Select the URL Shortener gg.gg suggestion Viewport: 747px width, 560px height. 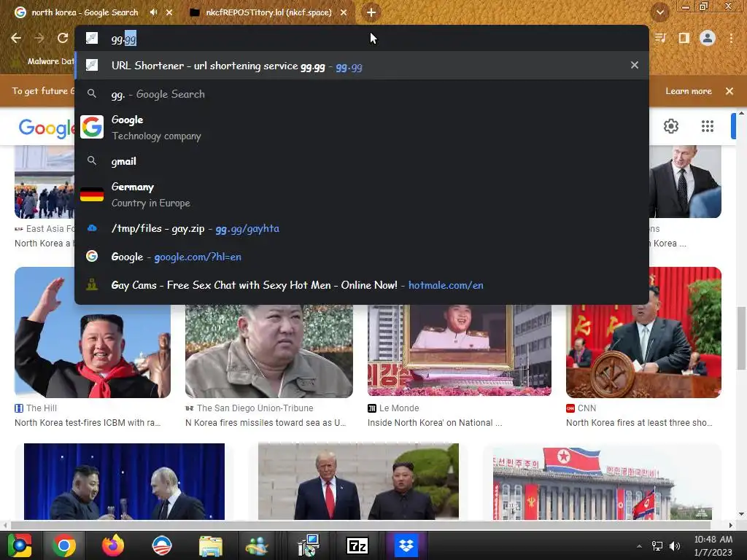point(362,66)
